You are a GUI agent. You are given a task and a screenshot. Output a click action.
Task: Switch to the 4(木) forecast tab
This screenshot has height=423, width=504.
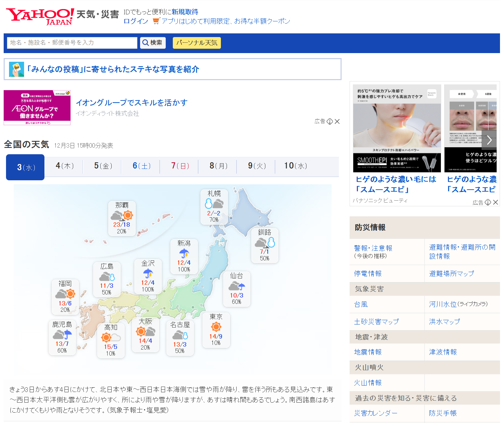point(64,166)
